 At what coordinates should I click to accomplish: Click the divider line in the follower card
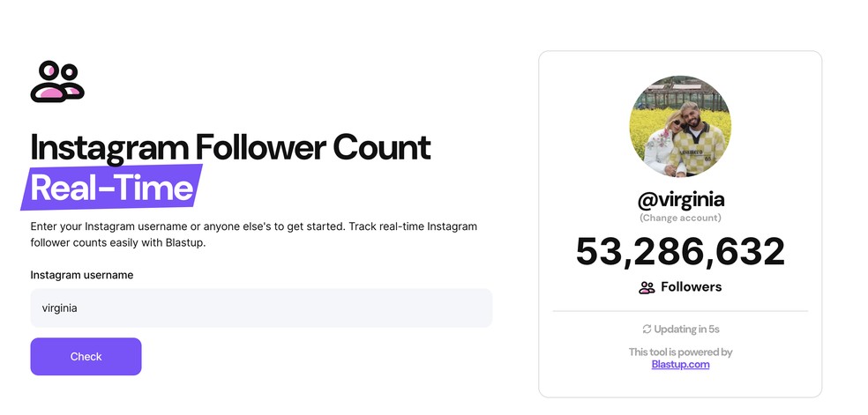680,311
